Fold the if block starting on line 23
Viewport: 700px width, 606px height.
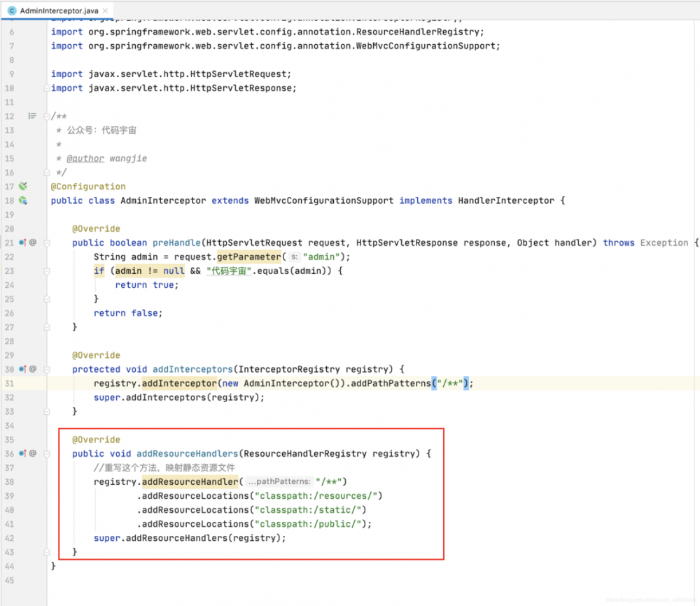coord(46,270)
